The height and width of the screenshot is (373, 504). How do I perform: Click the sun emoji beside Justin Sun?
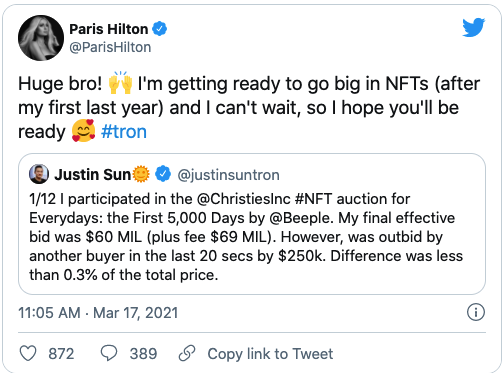click(141, 174)
